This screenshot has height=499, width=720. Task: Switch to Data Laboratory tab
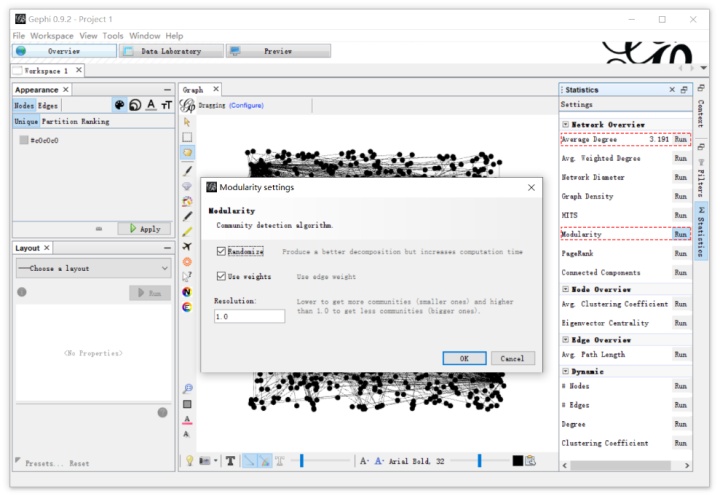click(x=171, y=51)
